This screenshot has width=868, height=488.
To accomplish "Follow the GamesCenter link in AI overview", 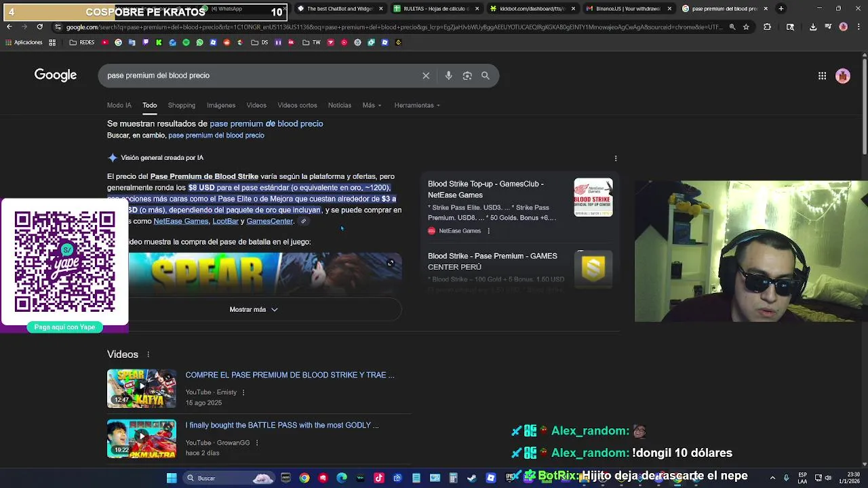I will click(x=270, y=221).
